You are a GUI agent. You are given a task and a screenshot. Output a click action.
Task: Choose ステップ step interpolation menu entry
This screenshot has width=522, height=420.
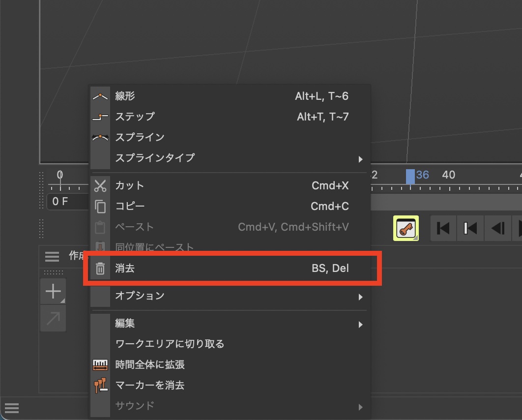135,117
